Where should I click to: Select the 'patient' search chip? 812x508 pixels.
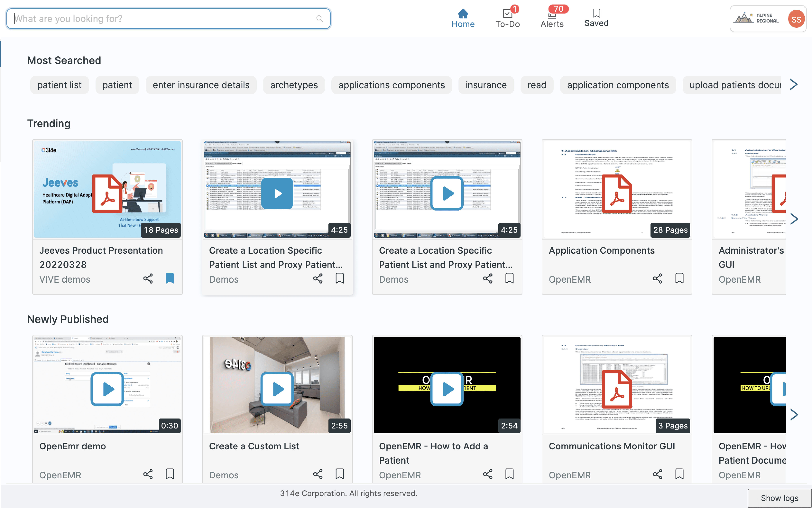point(117,85)
